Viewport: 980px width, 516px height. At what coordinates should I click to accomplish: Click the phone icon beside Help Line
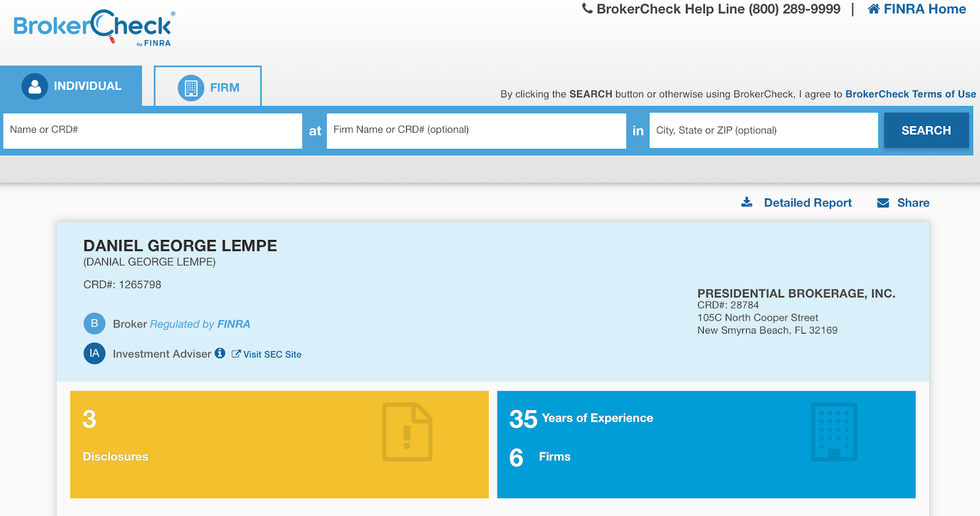587,9
